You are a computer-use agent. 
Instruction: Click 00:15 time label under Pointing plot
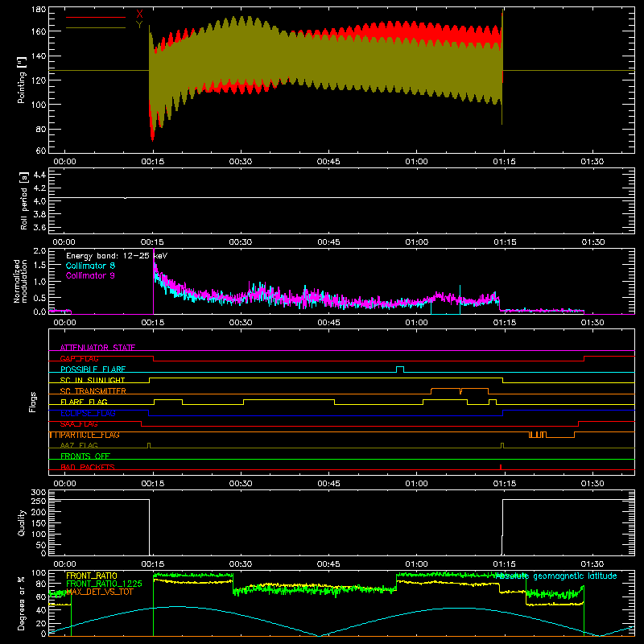(153, 162)
